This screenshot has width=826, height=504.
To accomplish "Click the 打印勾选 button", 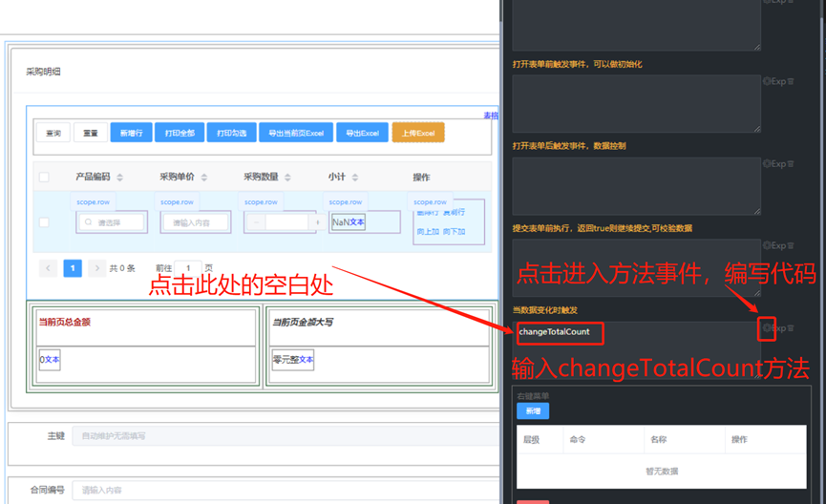I will (x=231, y=133).
